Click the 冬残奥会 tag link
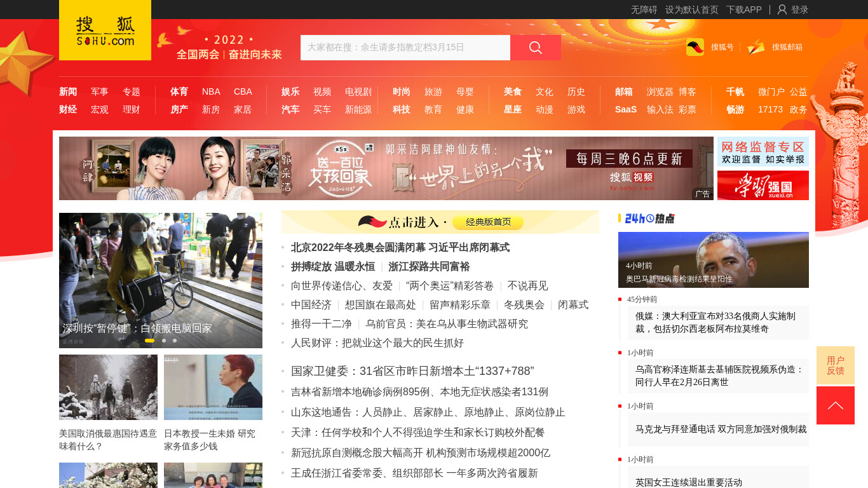The width and height of the screenshot is (868, 488). click(x=524, y=304)
